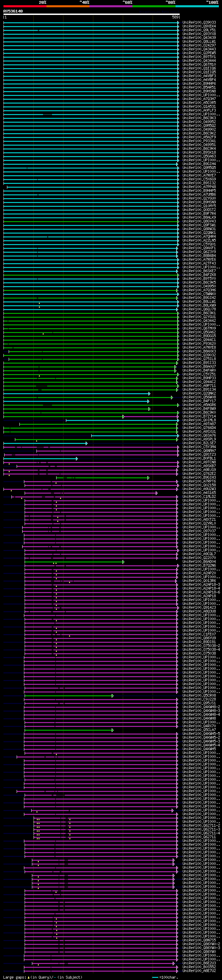Click the UniRef100_Q2PEW5 hit name
This screenshot has height=980, width=222.
point(199,53)
